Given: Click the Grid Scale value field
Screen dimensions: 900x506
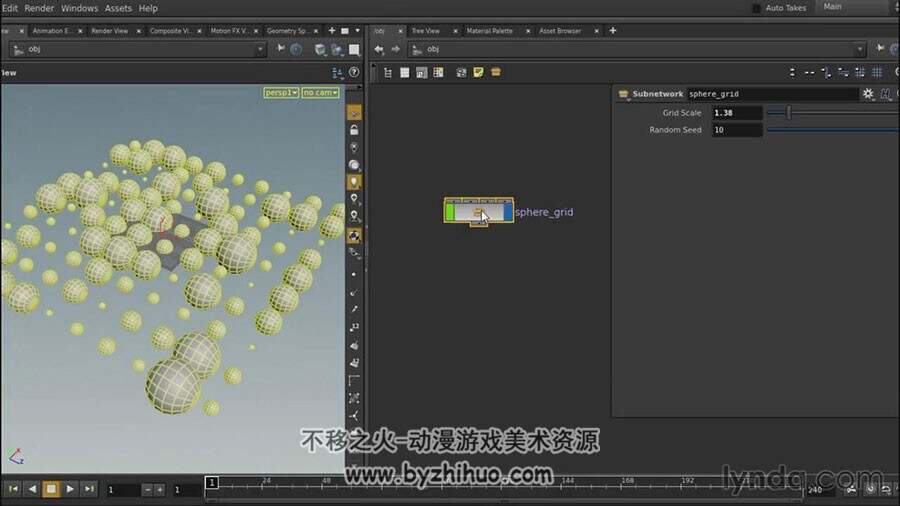Looking at the screenshot, I should point(737,113).
